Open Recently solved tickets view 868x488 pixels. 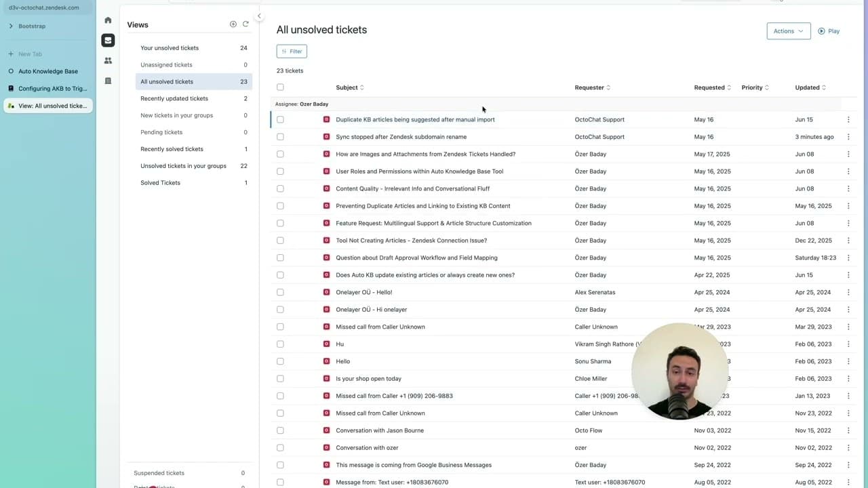193,149
